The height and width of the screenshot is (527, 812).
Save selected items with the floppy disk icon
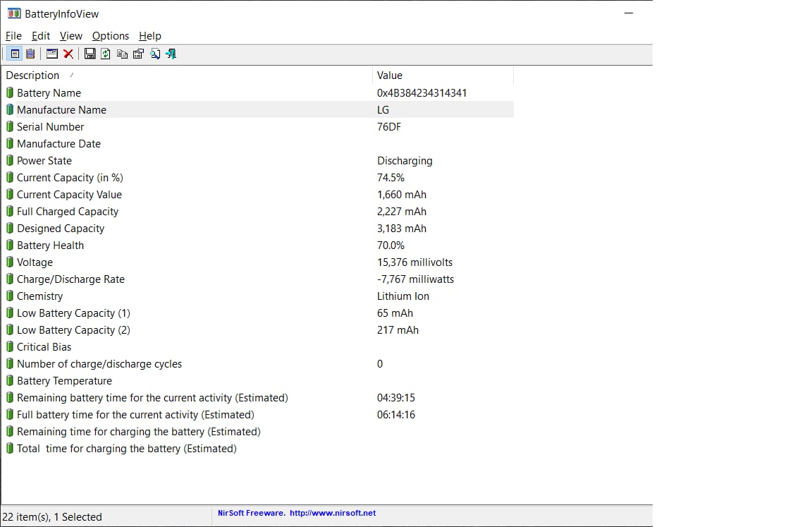tap(90, 54)
